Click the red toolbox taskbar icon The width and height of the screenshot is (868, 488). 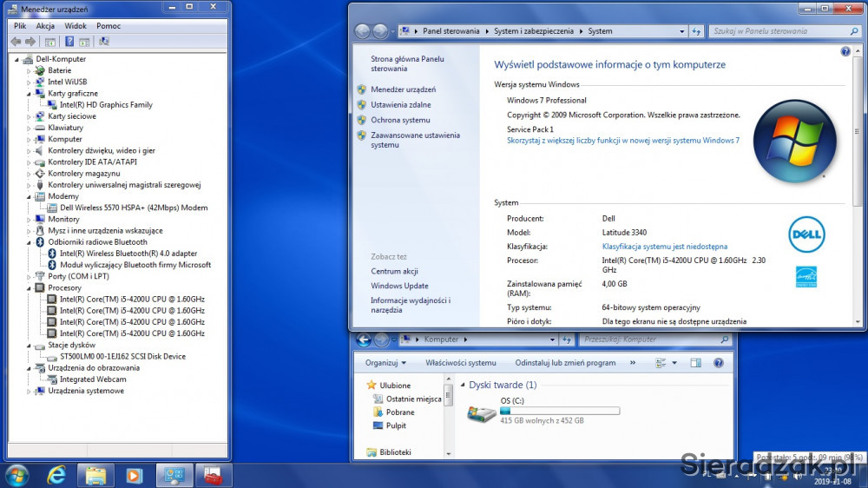213,475
